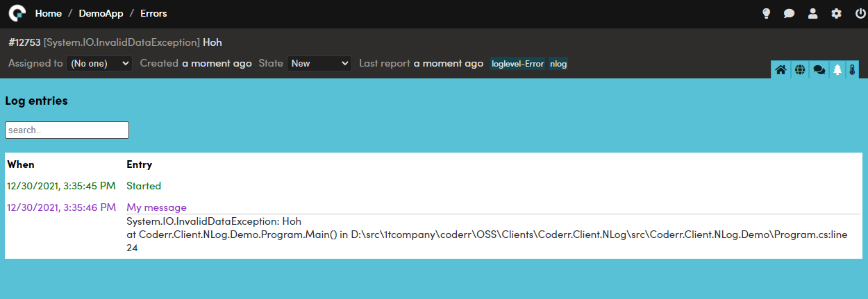Click the Entry column header
Screen dimensions: 868x299
pyautogui.click(x=140, y=164)
